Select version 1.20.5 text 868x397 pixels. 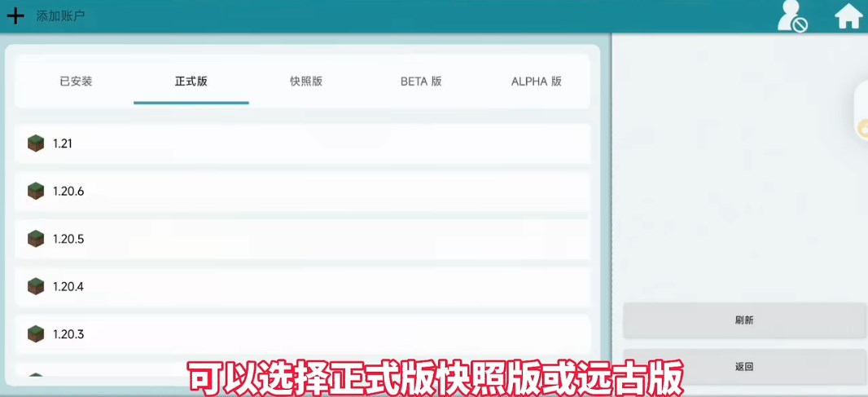[x=68, y=239]
